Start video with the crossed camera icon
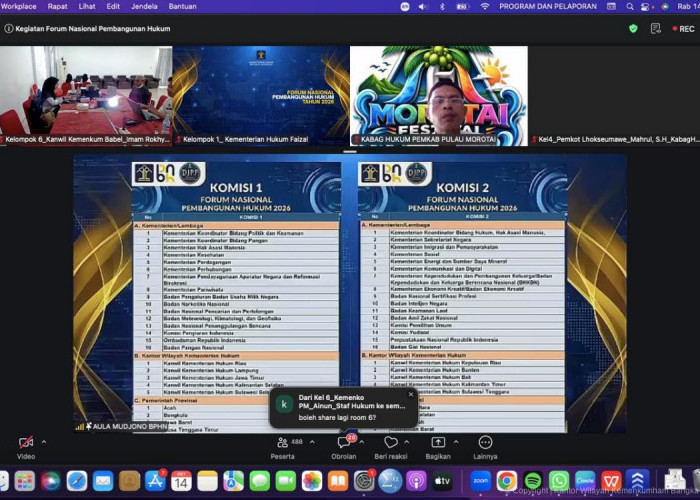Image resolution: width=700 pixels, height=500 pixels. point(26,442)
